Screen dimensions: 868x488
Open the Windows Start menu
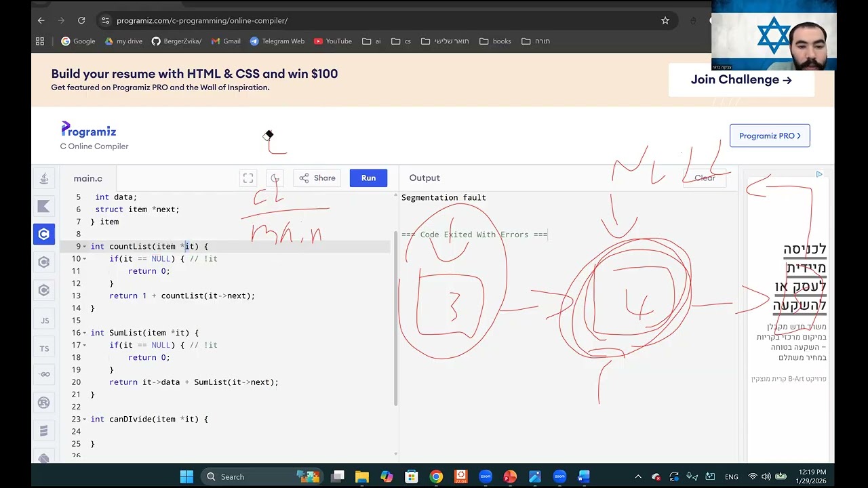(x=186, y=476)
